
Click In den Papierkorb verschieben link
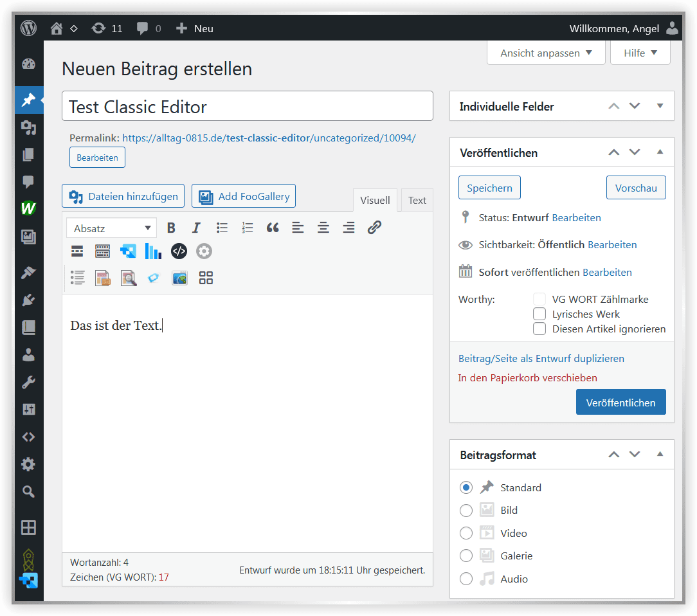click(x=527, y=378)
